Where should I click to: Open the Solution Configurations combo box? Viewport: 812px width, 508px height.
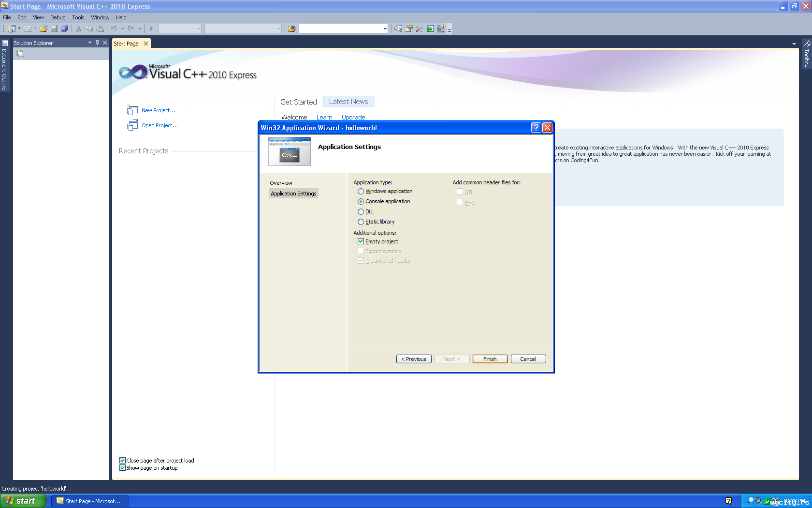(180, 29)
